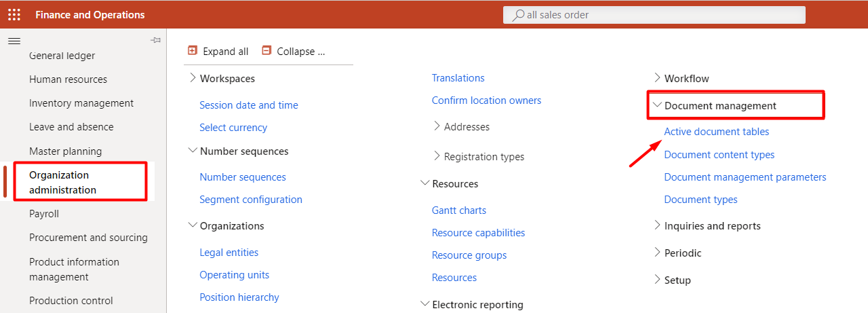Image resolution: width=868 pixels, height=313 pixels.
Task: Click the pin navigation pane icon
Action: coord(155,41)
